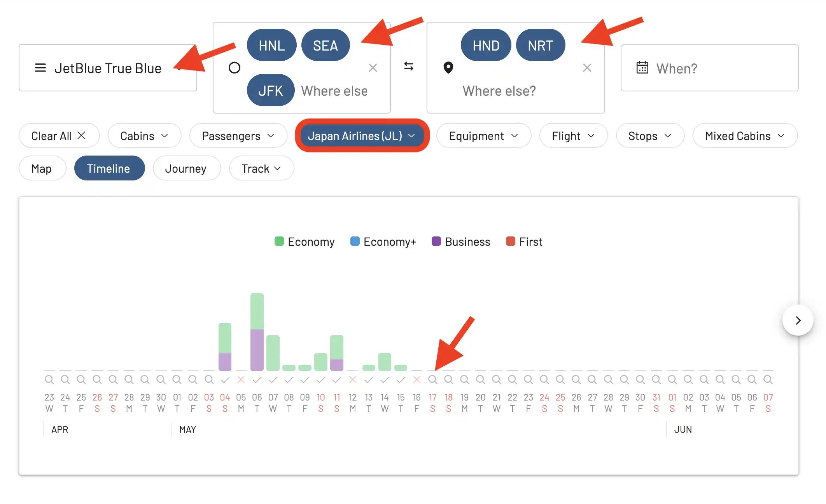The height and width of the screenshot is (504, 826).
Task: Click the May 07 economy bar
Action: pos(273,353)
